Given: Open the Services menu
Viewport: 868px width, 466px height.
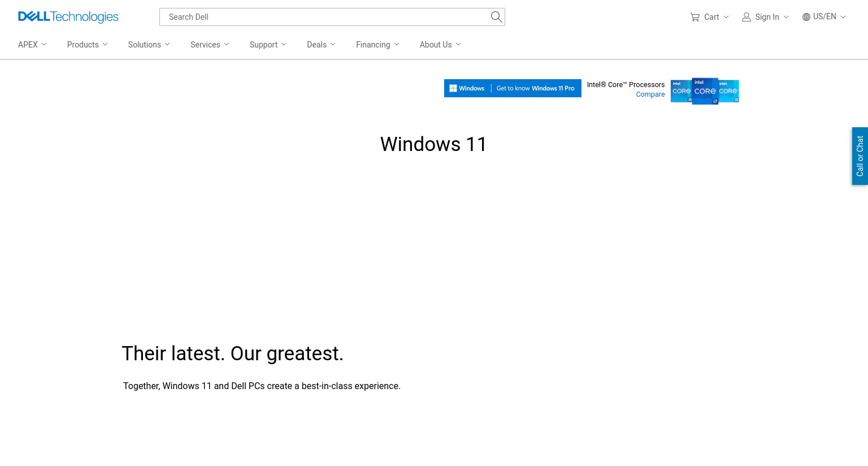Looking at the screenshot, I should coord(210,45).
